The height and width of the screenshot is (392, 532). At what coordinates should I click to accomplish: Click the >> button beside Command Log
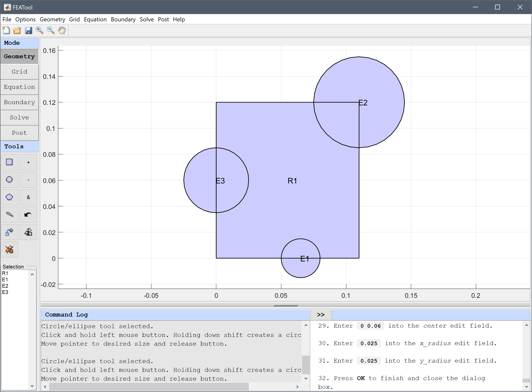[321, 315]
